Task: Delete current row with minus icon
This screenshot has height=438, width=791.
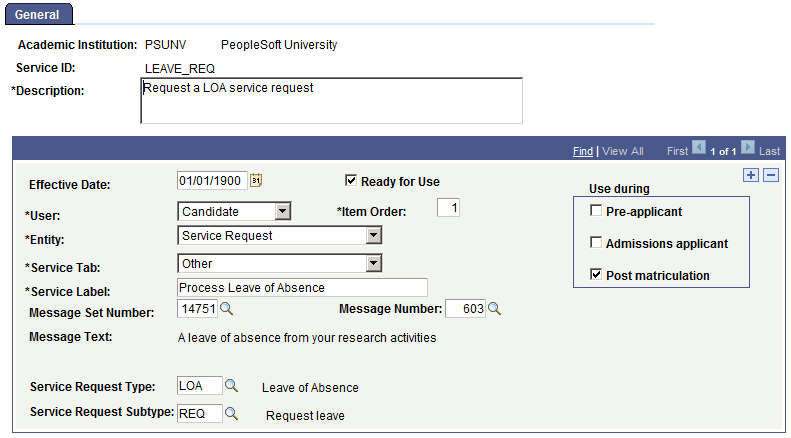Action: click(x=770, y=176)
